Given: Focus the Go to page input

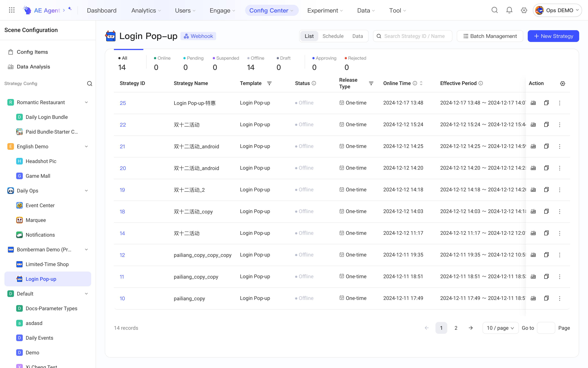Looking at the screenshot, I should point(546,328).
